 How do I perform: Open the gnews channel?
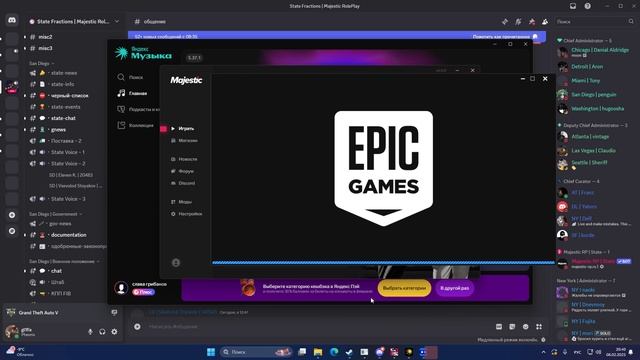(x=58, y=129)
